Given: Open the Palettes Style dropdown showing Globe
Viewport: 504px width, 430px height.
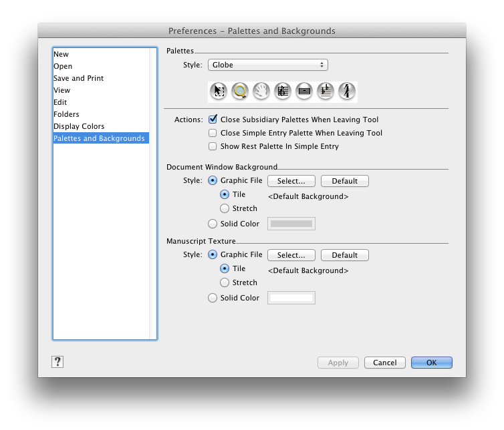Looking at the screenshot, I should point(268,65).
